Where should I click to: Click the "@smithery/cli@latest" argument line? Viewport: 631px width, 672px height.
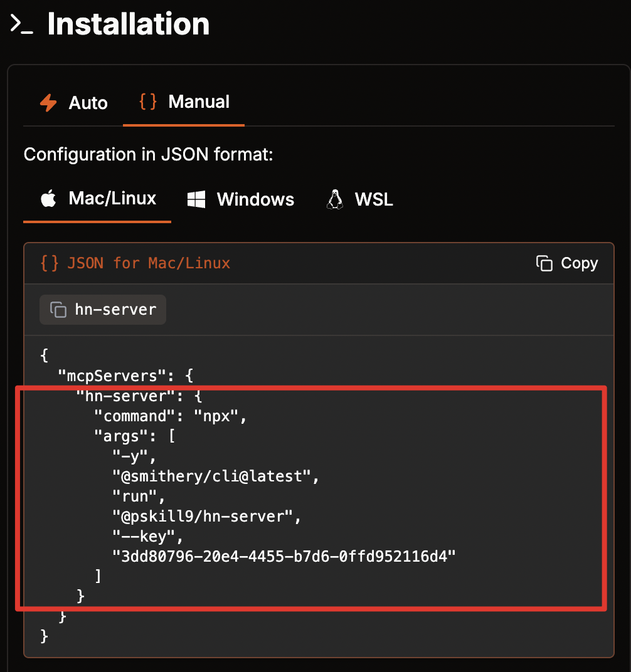tap(216, 476)
